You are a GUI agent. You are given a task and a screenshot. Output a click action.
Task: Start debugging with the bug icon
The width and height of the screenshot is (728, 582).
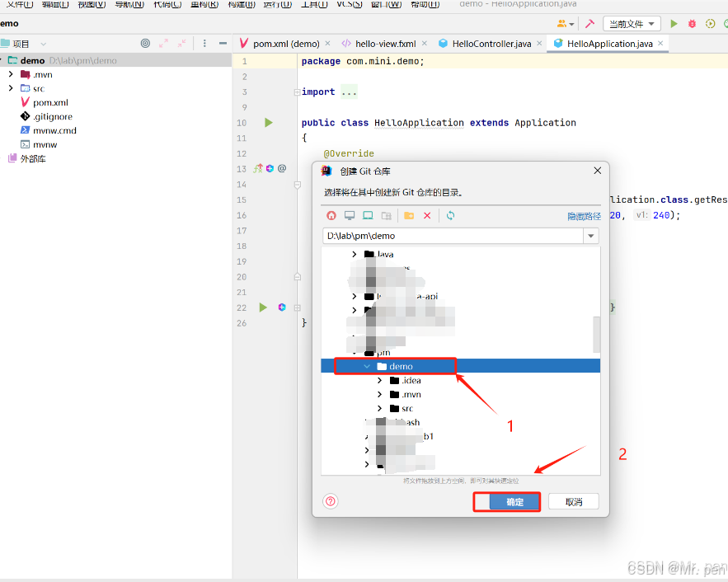click(x=692, y=23)
